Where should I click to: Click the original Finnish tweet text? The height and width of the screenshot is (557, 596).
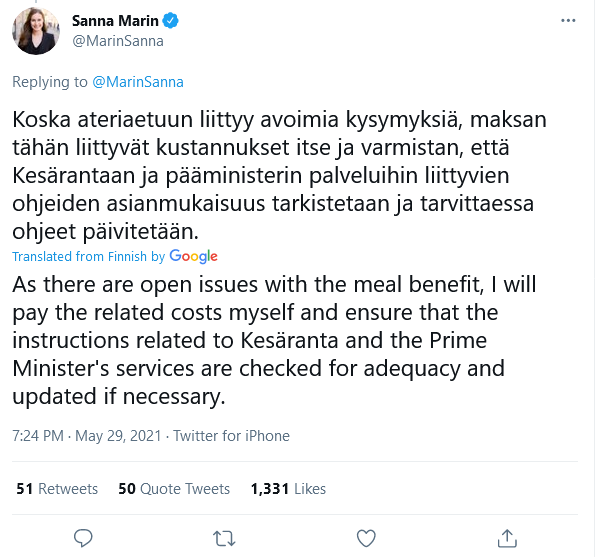tap(279, 175)
